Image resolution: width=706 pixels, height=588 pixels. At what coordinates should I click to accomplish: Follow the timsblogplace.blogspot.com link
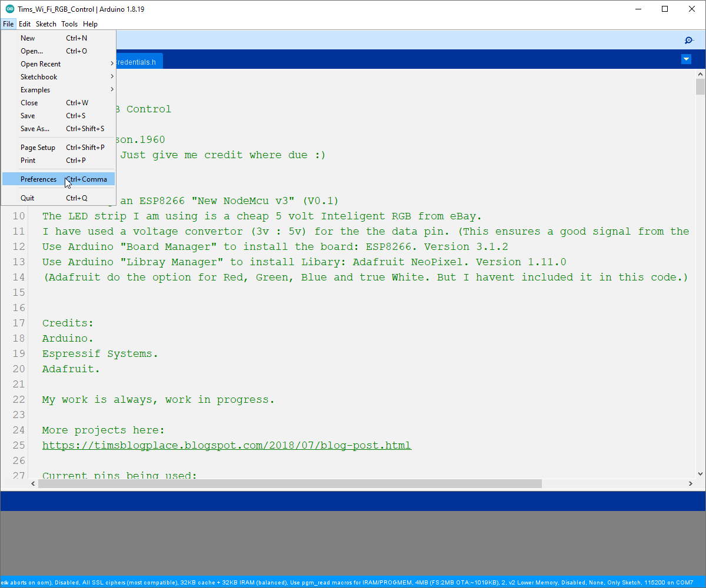[227, 445]
